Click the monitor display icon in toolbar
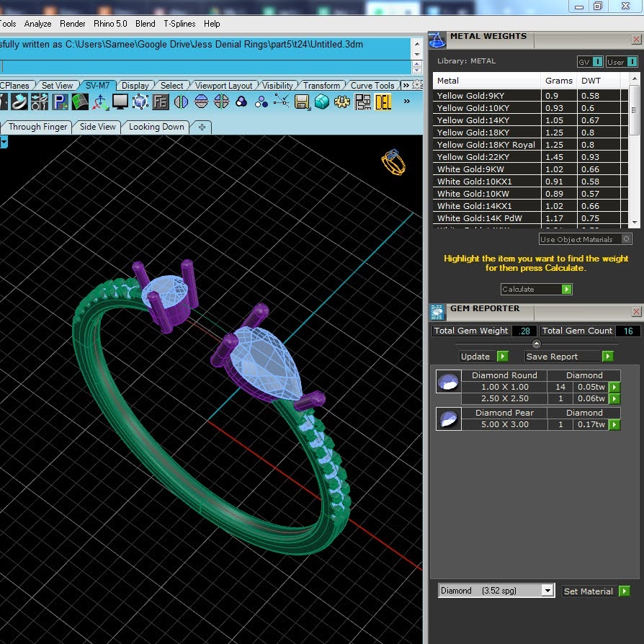 [120, 102]
